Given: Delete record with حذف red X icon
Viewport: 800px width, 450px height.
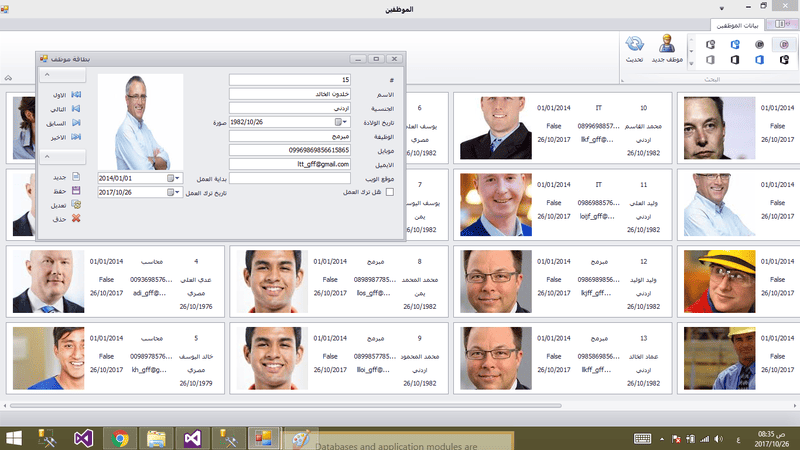Looking at the screenshot, I should [x=76, y=218].
